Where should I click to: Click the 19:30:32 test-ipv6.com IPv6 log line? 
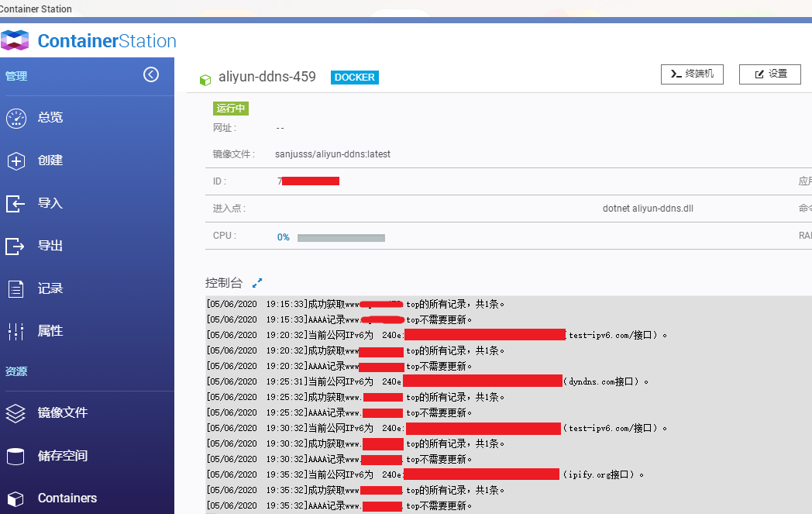436,429
